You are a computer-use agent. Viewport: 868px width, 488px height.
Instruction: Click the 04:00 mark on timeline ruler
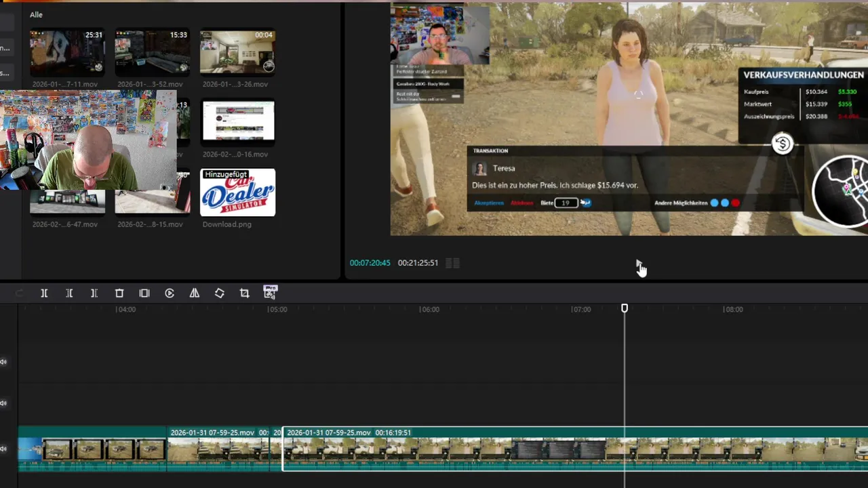click(x=126, y=310)
